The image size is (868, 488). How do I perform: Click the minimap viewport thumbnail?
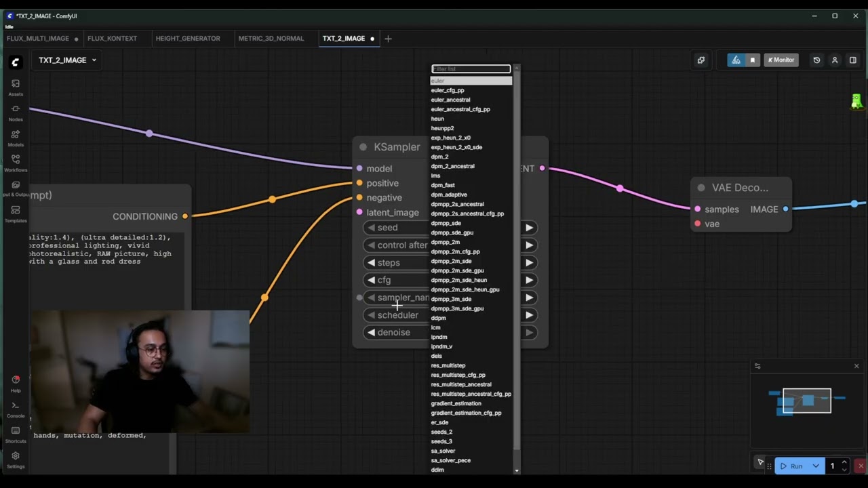[x=806, y=401]
